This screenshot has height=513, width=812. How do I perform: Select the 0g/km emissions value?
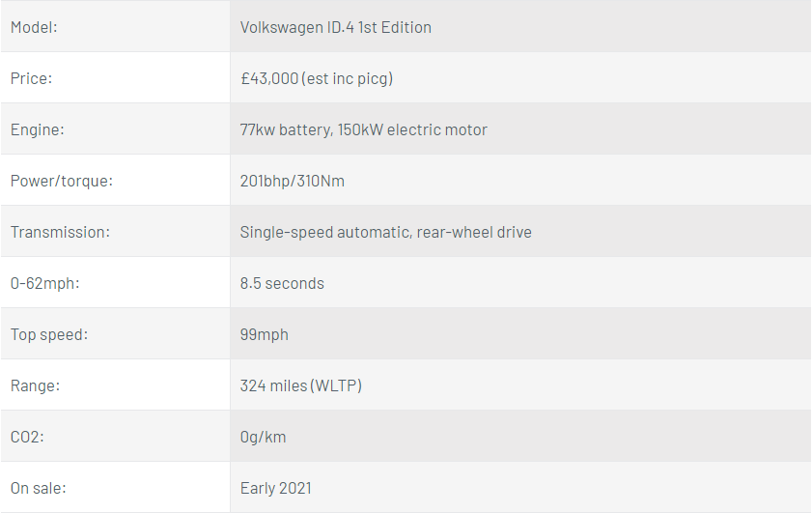263,437
